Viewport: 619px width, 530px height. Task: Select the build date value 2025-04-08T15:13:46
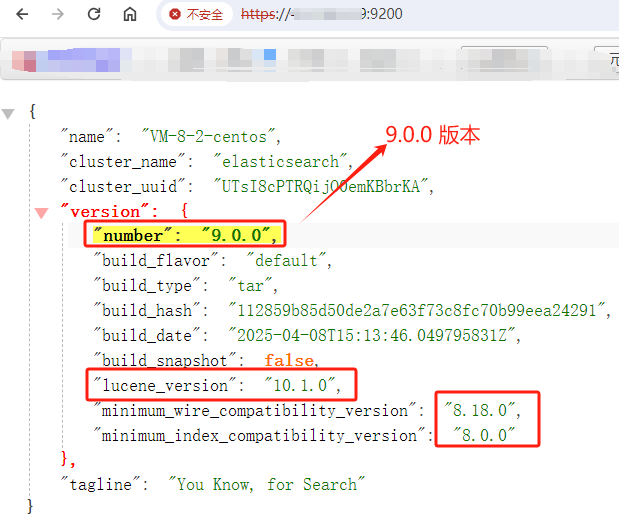pyautogui.click(x=371, y=335)
